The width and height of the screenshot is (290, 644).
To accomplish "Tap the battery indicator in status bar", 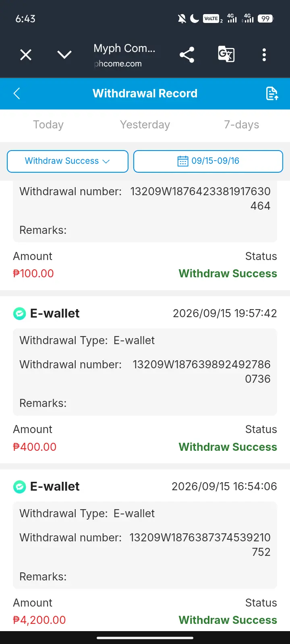I will click(266, 19).
